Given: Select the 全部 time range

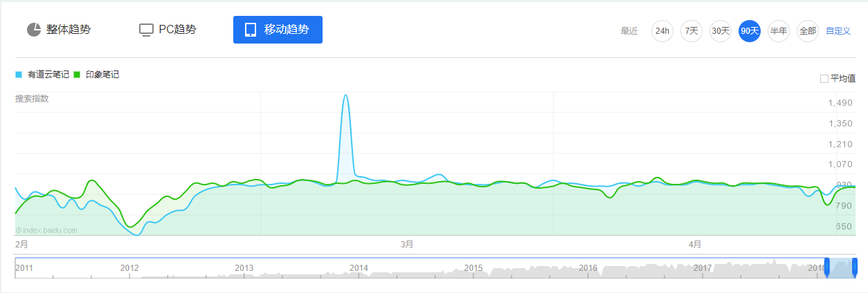Looking at the screenshot, I should click(x=808, y=31).
